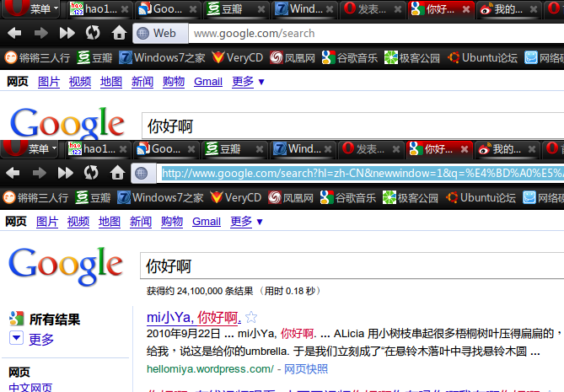Click hellomiya.wordpress.com/ result URL
This screenshot has width=564, height=392.
pos(210,369)
